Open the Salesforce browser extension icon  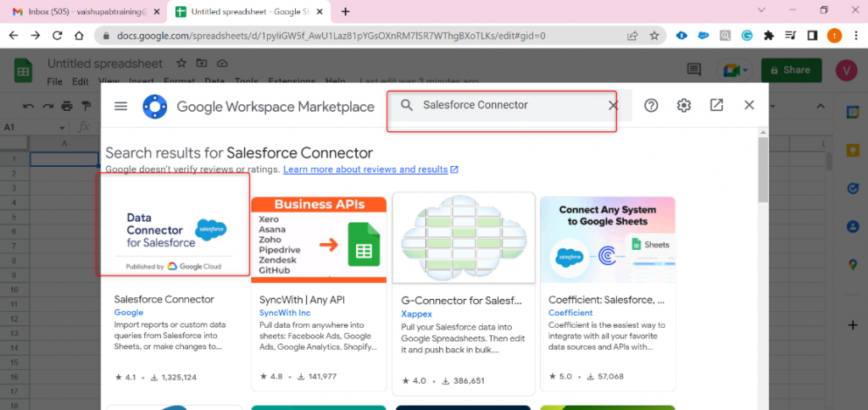coord(704,36)
